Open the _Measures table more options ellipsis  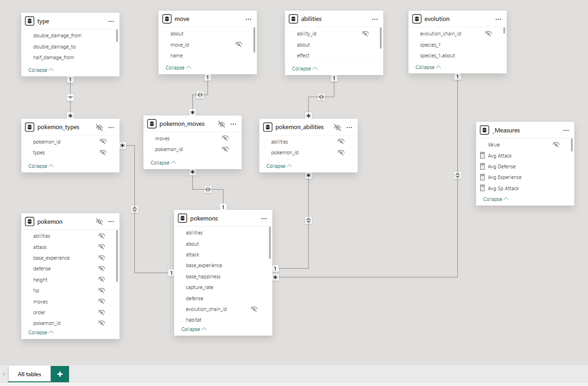(566, 131)
